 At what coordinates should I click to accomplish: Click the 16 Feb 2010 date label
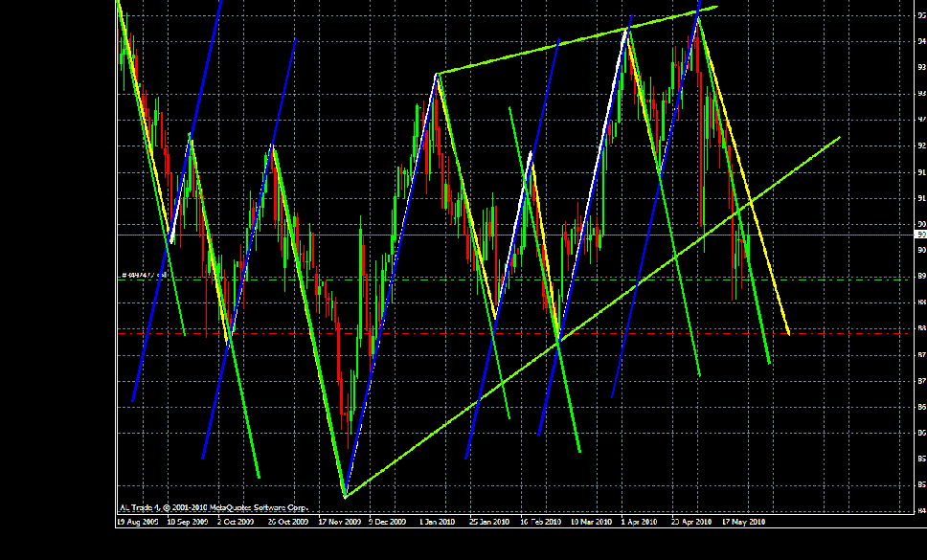coord(539,523)
